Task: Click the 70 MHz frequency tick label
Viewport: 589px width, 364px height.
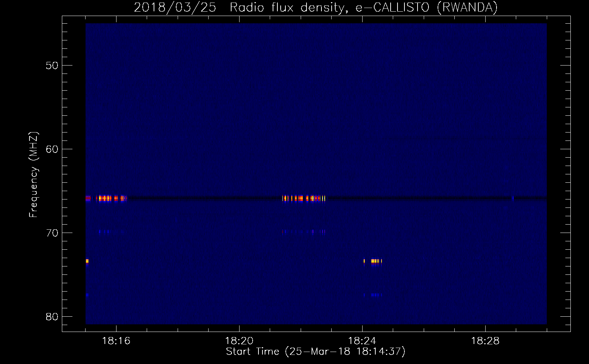Action: (x=52, y=233)
